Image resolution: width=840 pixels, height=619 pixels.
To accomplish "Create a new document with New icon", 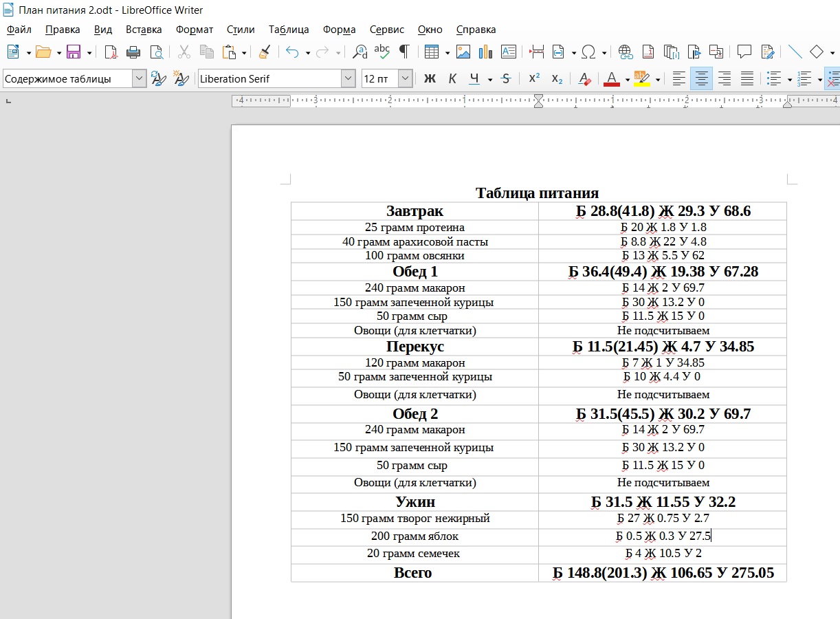I will (x=13, y=52).
